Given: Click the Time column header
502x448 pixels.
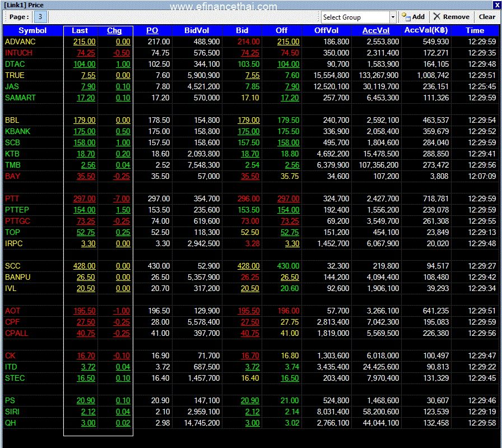Looking at the screenshot, I should tap(475, 30).
